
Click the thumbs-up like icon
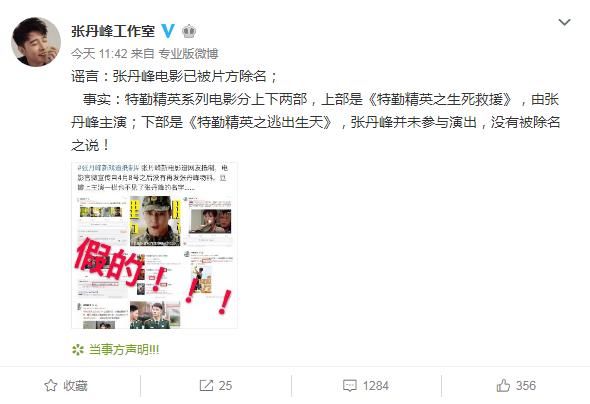click(x=503, y=385)
